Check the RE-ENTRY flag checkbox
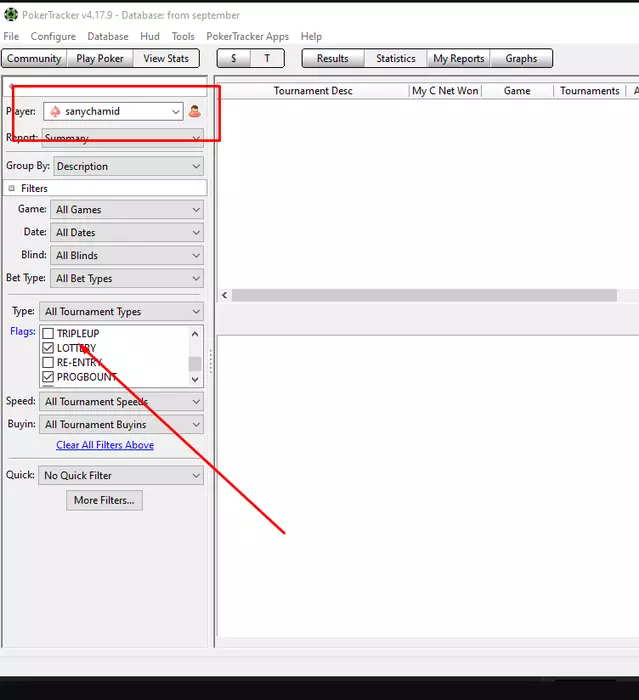Image resolution: width=639 pixels, height=700 pixels. click(48, 362)
